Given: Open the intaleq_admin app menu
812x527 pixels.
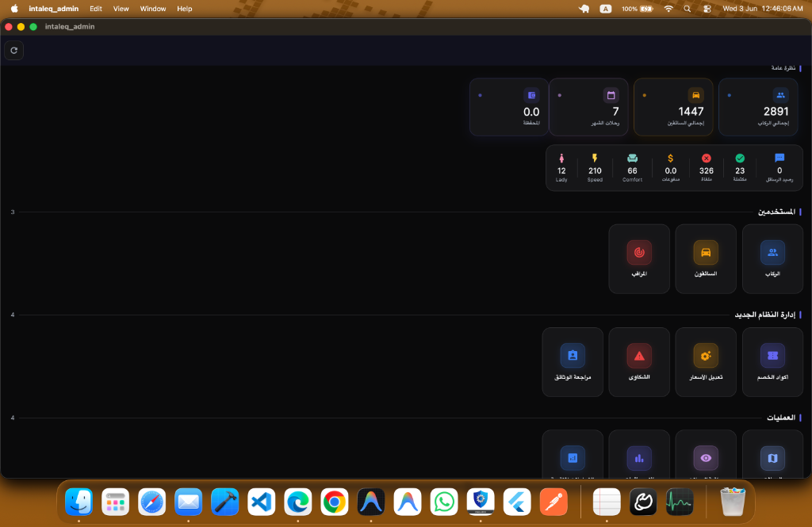Looking at the screenshot, I should click(53, 9).
